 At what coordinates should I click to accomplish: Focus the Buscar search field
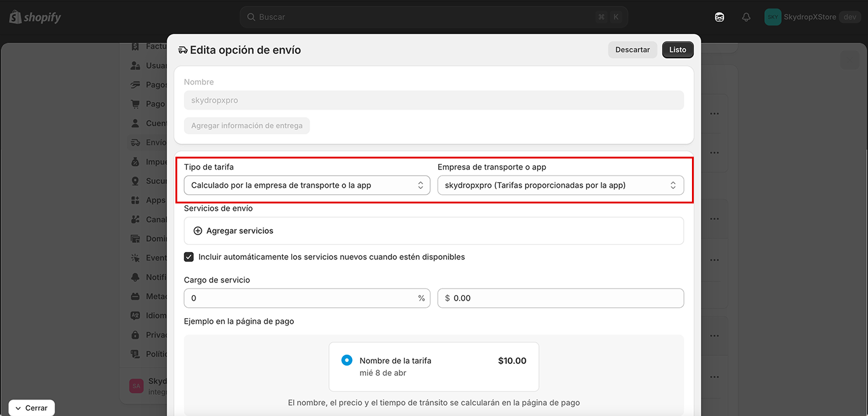(434, 17)
